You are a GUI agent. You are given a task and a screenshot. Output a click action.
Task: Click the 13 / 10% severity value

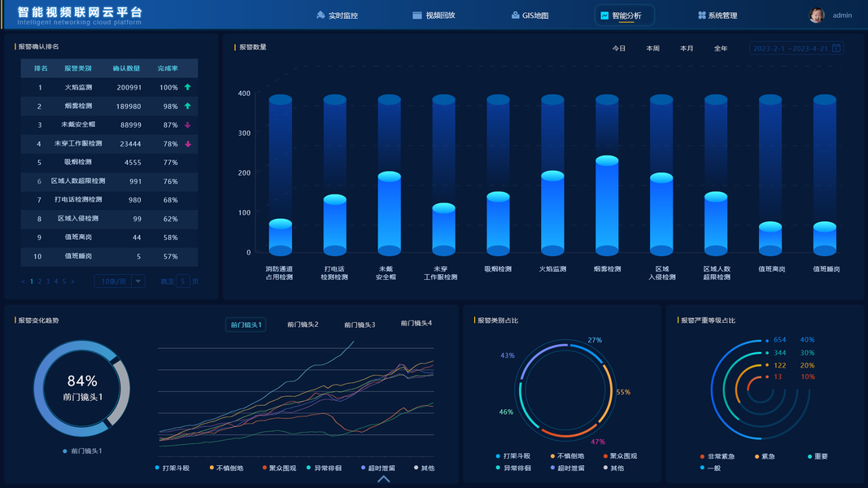tap(793, 377)
